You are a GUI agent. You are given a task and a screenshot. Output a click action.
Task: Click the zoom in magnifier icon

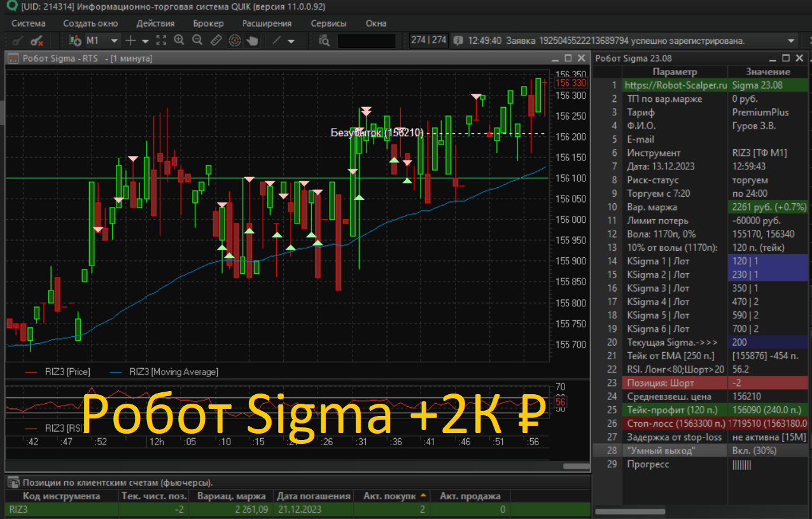tap(179, 40)
